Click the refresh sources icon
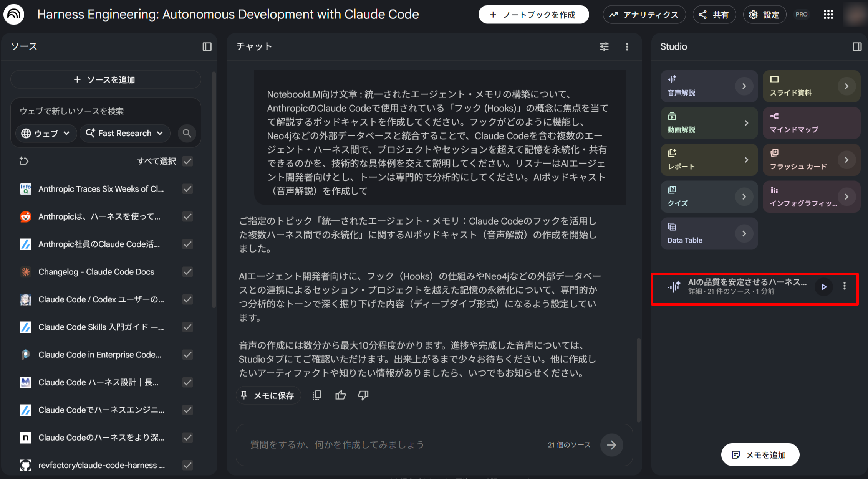This screenshot has height=479, width=868. tap(24, 161)
